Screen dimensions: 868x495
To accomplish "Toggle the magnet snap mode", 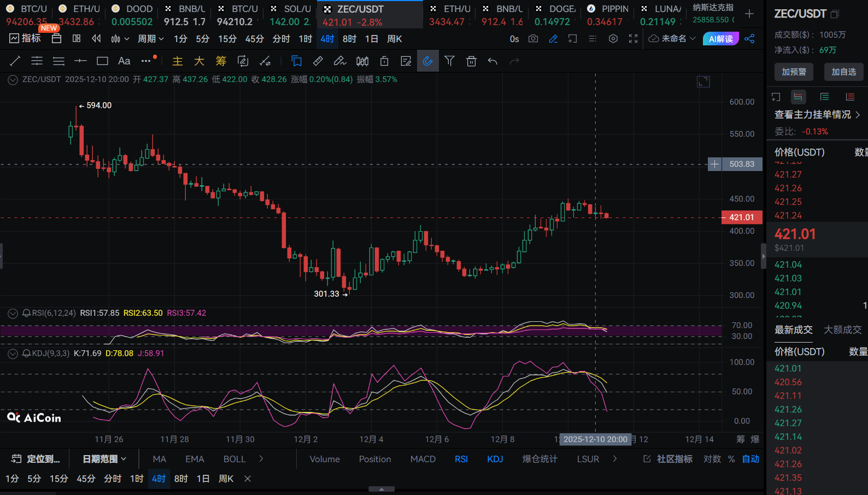I will click(x=427, y=61).
